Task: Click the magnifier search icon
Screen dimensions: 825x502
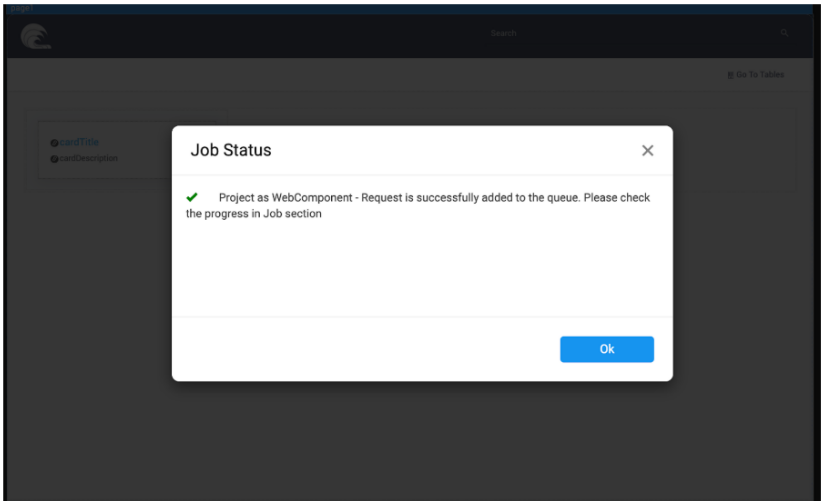Action: coord(785,34)
